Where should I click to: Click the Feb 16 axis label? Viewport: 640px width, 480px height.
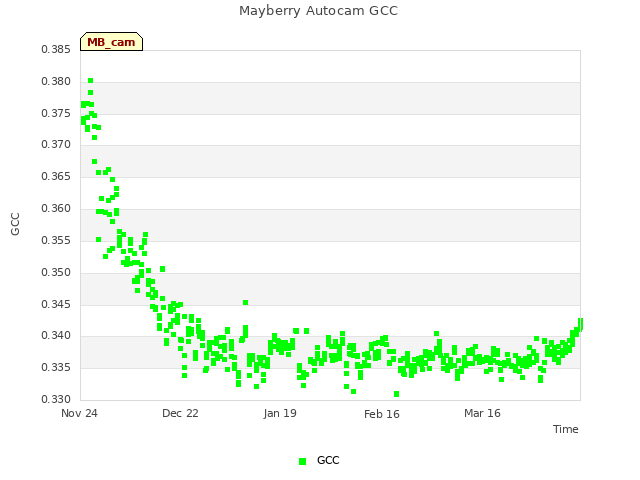pos(382,414)
